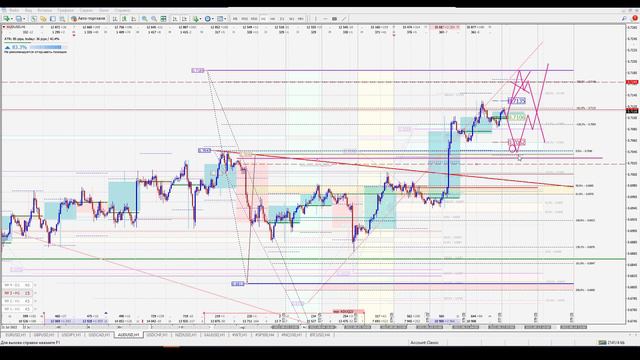Image resolution: width=640 pixels, height=360 pixels.
Task: Open the Templates icon
Action: pyautogui.click(x=220, y=19)
